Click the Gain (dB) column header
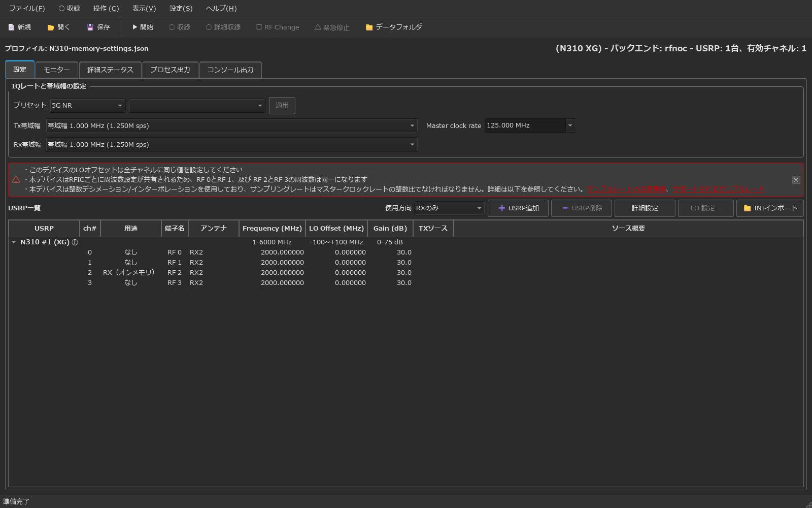 coord(390,229)
